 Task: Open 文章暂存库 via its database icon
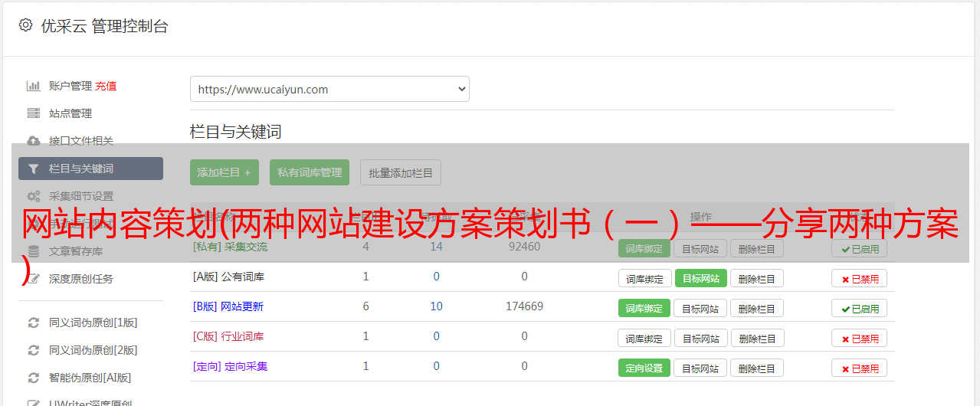33,251
